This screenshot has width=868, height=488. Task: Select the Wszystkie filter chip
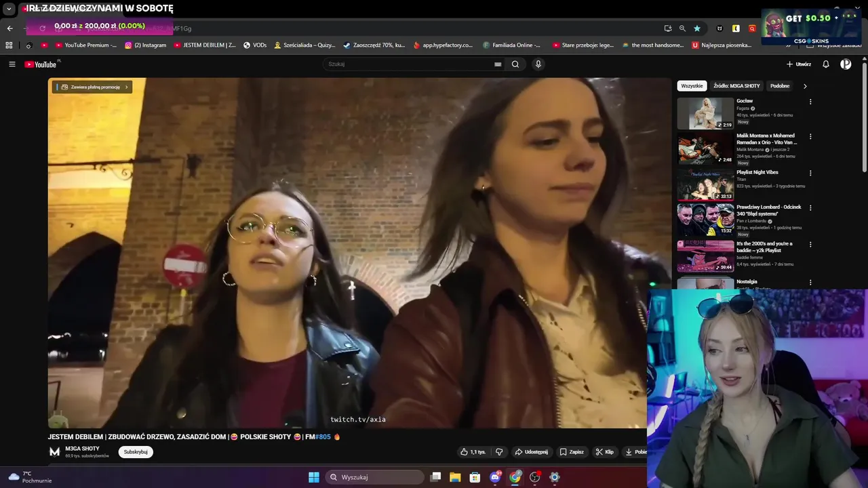692,86
